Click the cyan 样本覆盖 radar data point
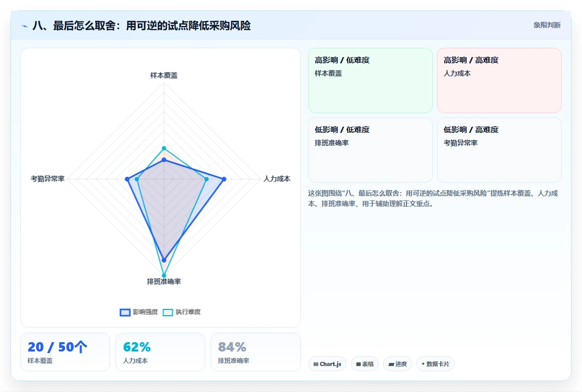This screenshot has width=582, height=392. coord(164,148)
